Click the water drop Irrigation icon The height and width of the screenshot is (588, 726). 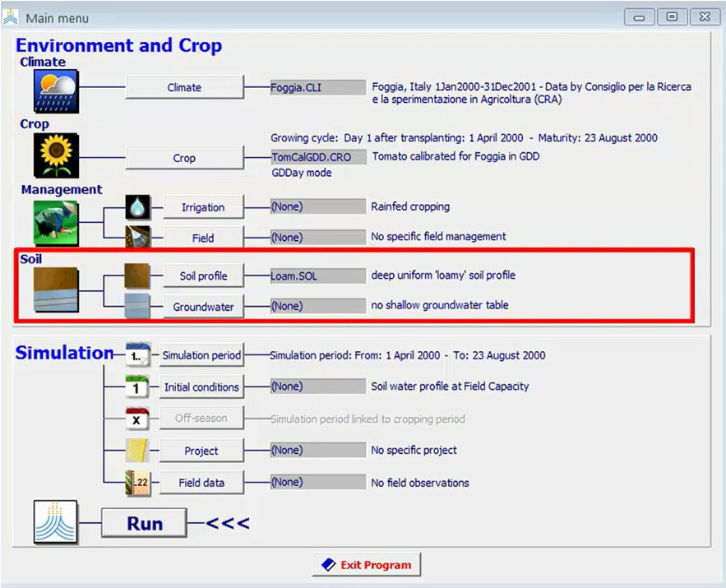click(138, 207)
